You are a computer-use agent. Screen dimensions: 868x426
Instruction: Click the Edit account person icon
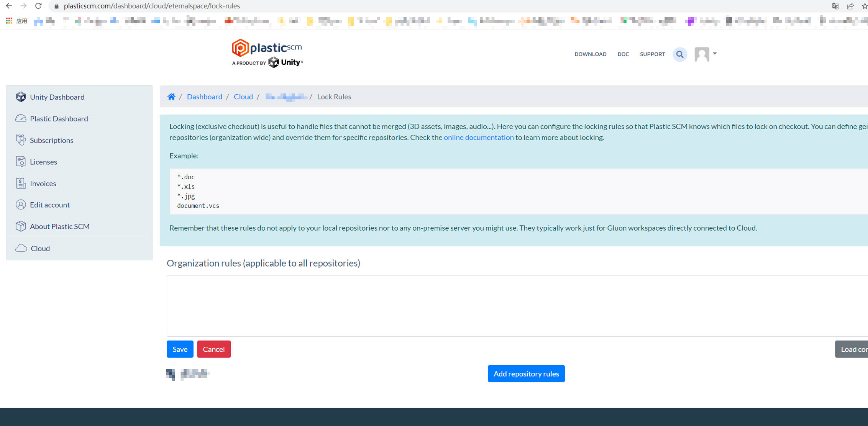[x=21, y=205]
